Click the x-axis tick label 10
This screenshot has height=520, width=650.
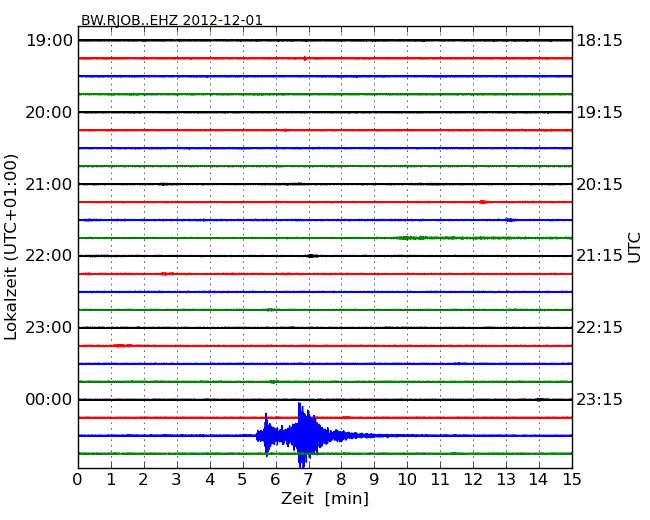pyautogui.click(x=407, y=479)
